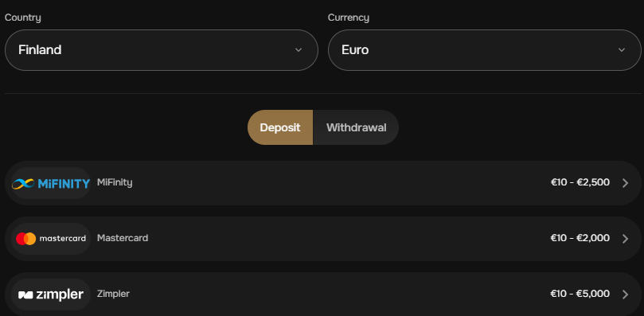Click the Mastercard logo icon

click(51, 239)
